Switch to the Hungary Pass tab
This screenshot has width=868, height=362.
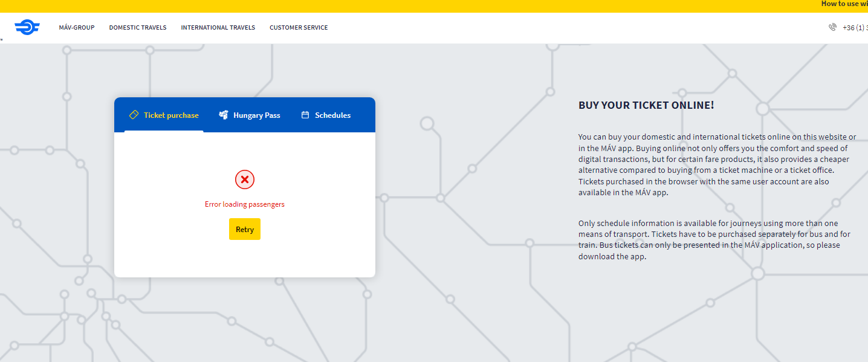tap(250, 115)
